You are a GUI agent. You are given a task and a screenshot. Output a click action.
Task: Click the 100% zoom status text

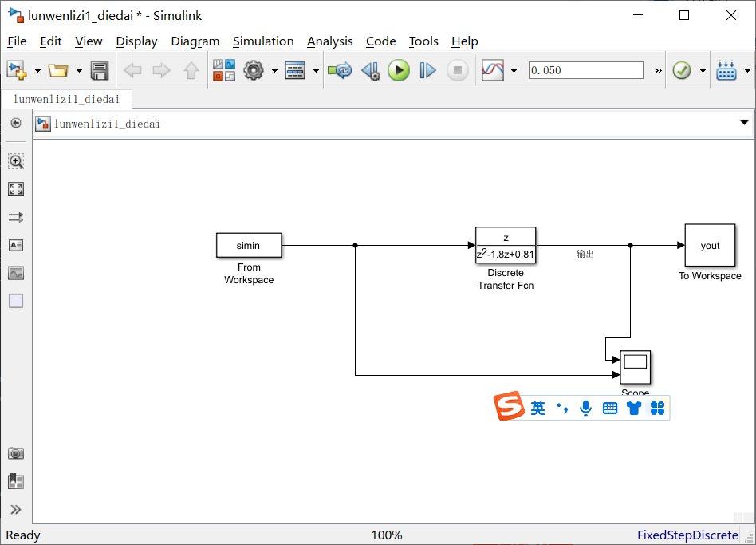pos(387,535)
